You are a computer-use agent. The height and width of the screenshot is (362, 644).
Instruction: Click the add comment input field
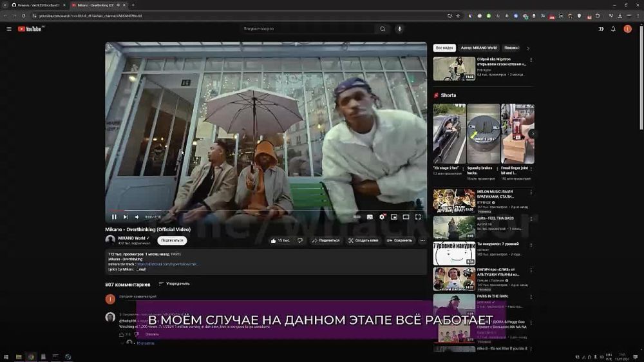pyautogui.click(x=271, y=296)
